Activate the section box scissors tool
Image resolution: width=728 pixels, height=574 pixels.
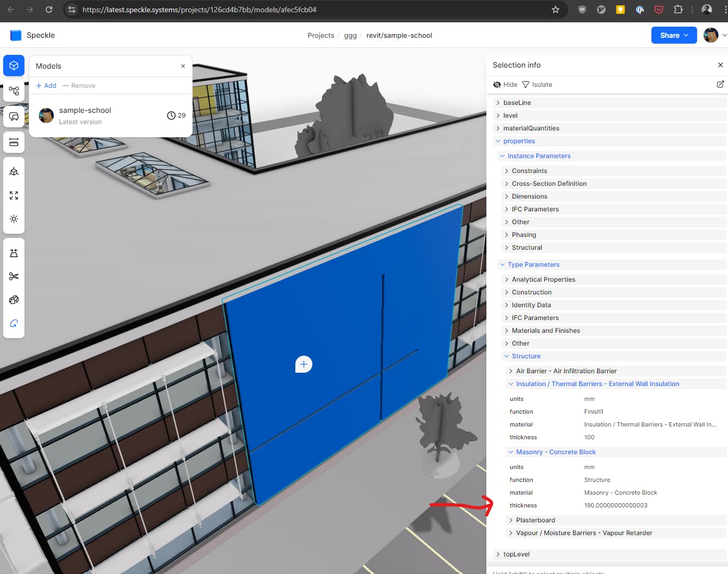coord(14,276)
